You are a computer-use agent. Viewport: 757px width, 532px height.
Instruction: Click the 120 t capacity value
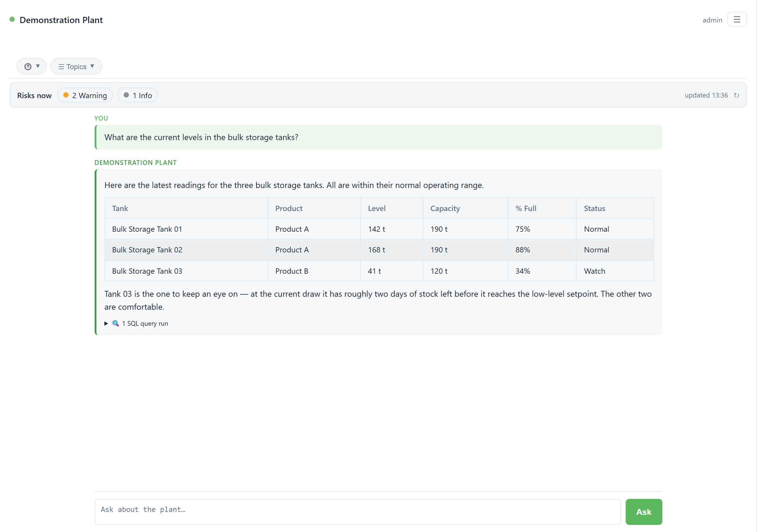[x=439, y=271]
